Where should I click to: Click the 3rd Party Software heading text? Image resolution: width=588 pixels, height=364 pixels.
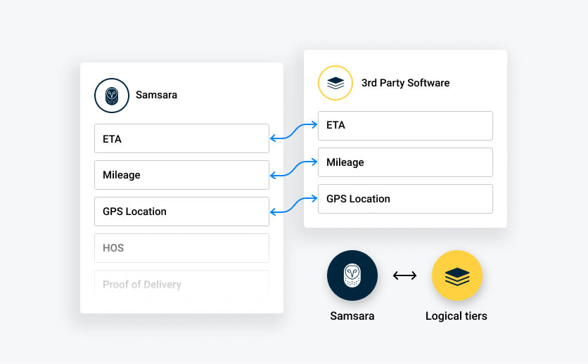(405, 83)
